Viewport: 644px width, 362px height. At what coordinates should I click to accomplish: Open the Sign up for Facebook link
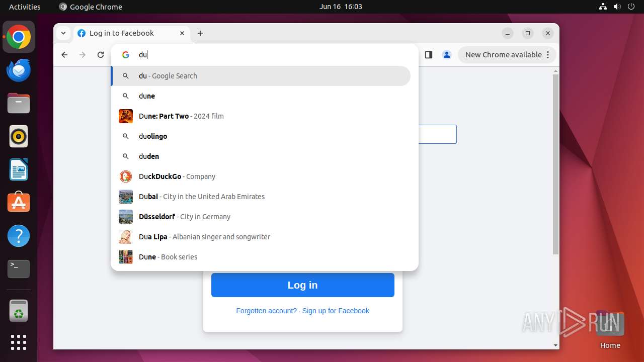coord(336,311)
